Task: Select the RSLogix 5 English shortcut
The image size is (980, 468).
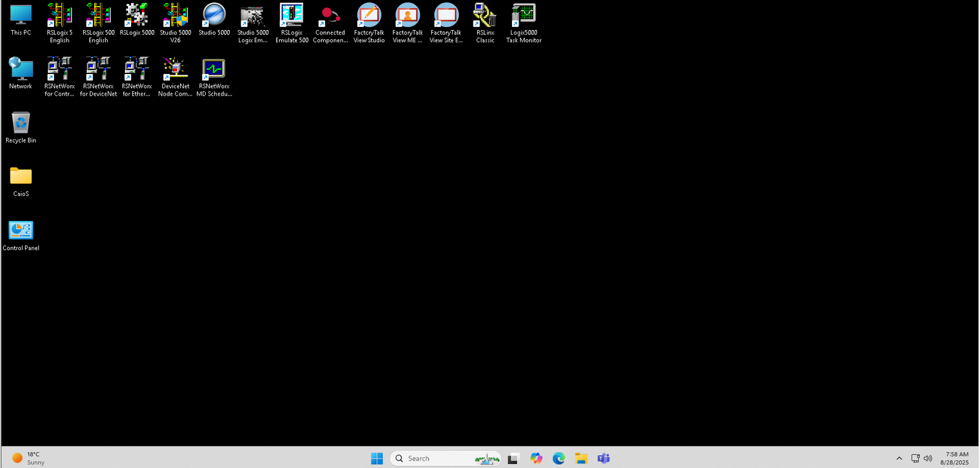Action: 59,23
